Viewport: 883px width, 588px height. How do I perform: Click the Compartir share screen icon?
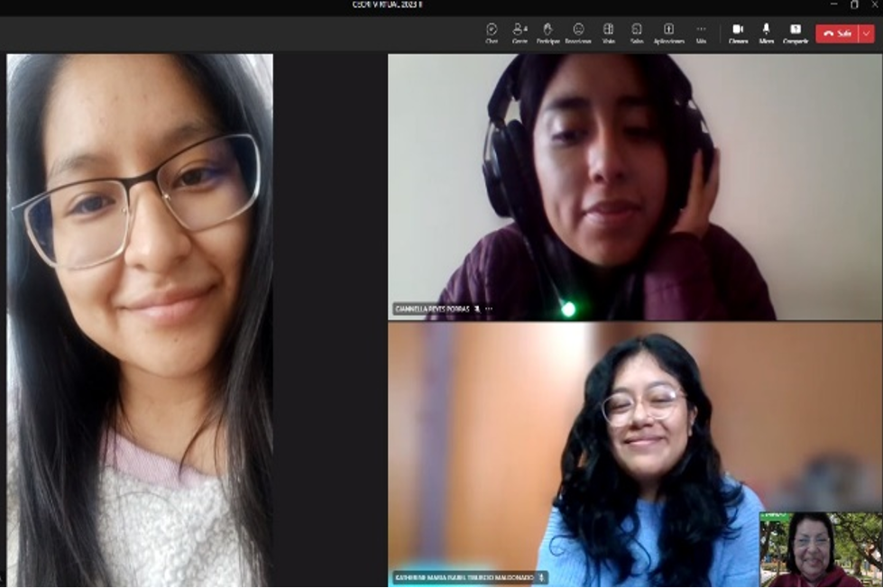[796, 33]
